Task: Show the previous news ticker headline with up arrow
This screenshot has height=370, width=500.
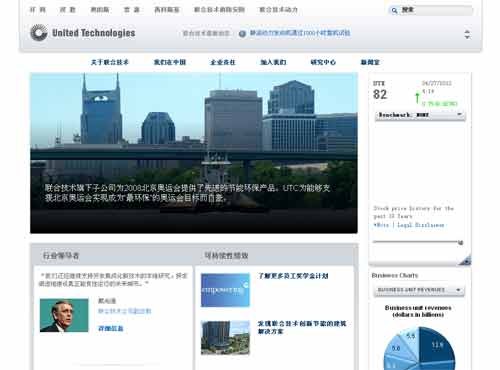Action: click(x=467, y=31)
